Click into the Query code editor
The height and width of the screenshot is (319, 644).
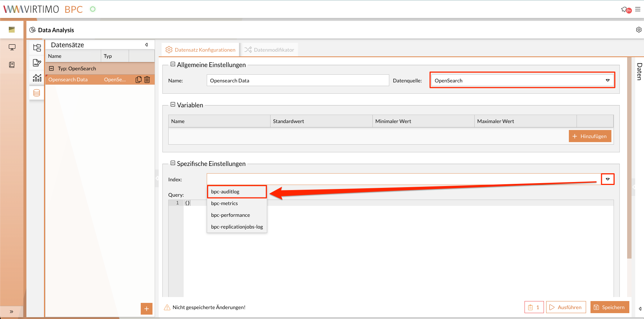coord(398,249)
